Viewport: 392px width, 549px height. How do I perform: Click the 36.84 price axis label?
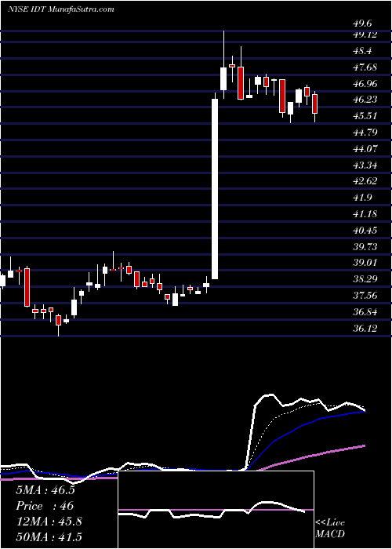[x=365, y=311]
